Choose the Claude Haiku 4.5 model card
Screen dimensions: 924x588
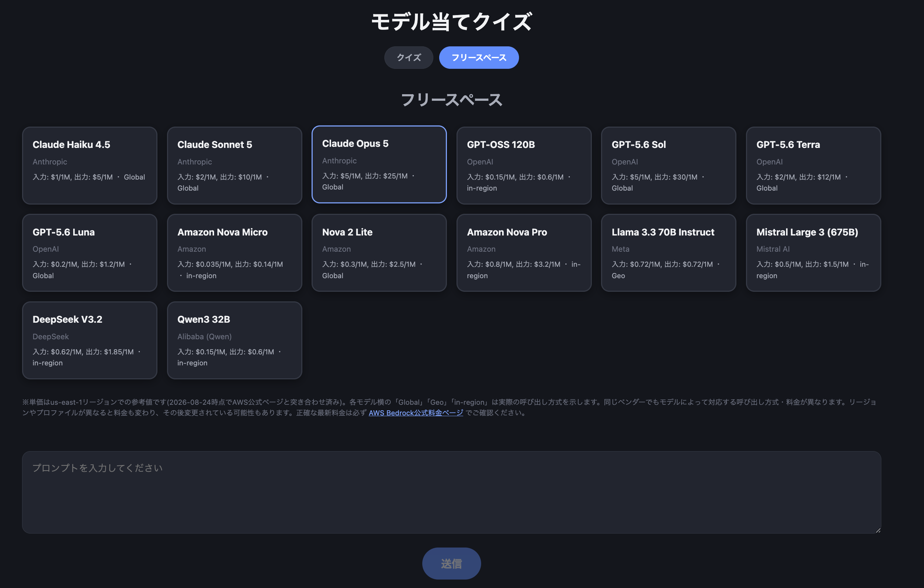[90, 166]
